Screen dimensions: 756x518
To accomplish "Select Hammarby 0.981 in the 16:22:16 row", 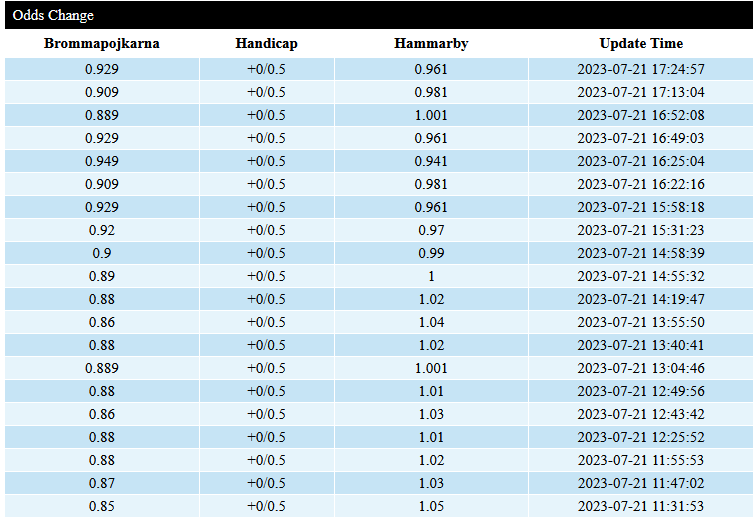I will click(431, 184).
